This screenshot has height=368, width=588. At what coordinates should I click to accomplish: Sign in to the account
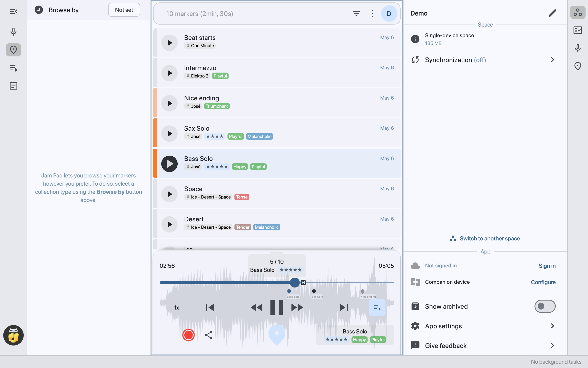coord(547,266)
